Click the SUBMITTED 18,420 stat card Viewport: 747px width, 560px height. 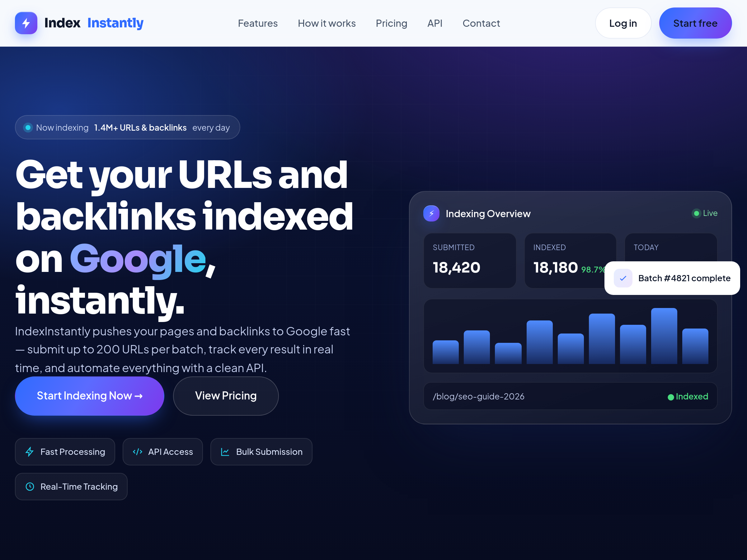(469, 260)
